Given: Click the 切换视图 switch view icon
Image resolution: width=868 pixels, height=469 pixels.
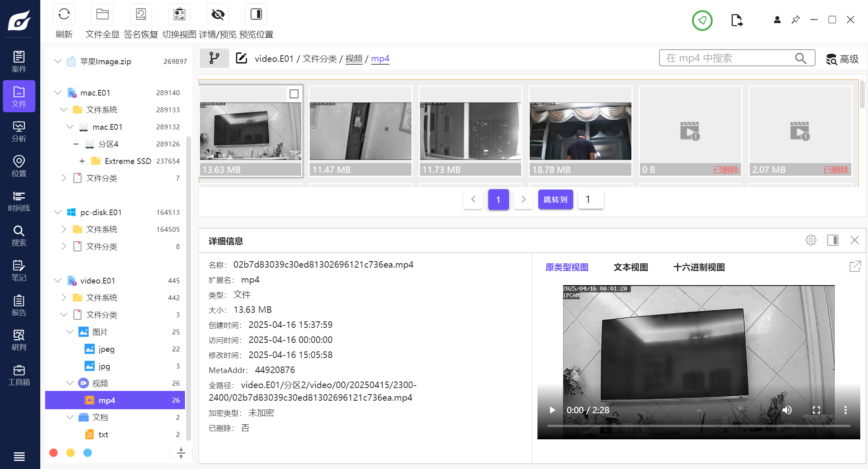Looking at the screenshot, I should tap(179, 15).
